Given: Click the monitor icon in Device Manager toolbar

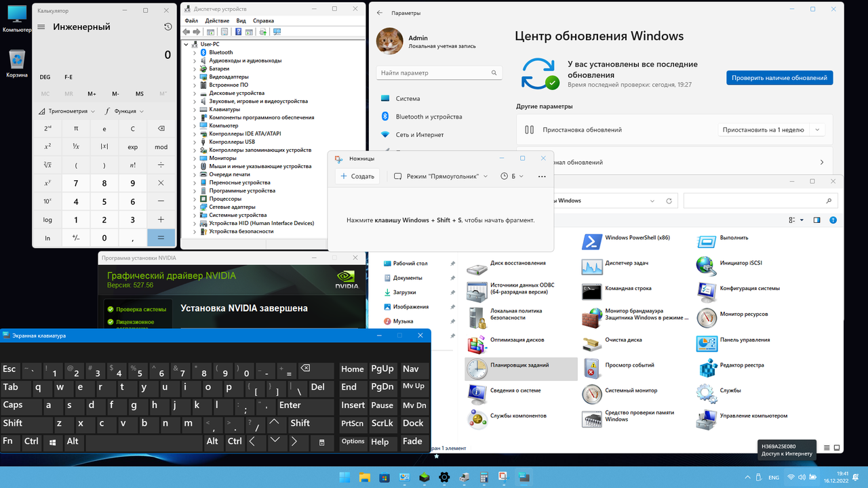Looking at the screenshot, I should click(x=277, y=32).
